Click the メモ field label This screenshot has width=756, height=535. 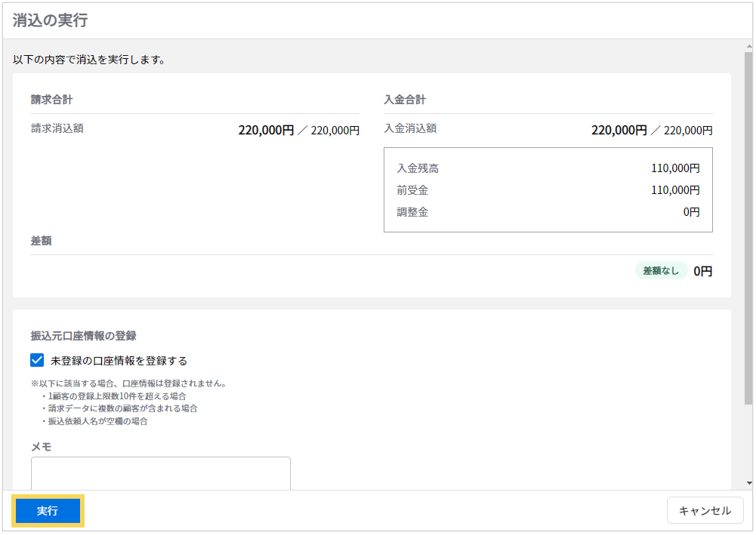[x=41, y=446]
